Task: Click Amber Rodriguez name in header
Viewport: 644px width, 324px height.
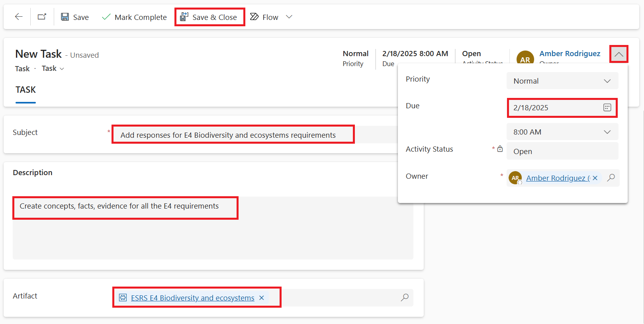Action: [x=570, y=53]
